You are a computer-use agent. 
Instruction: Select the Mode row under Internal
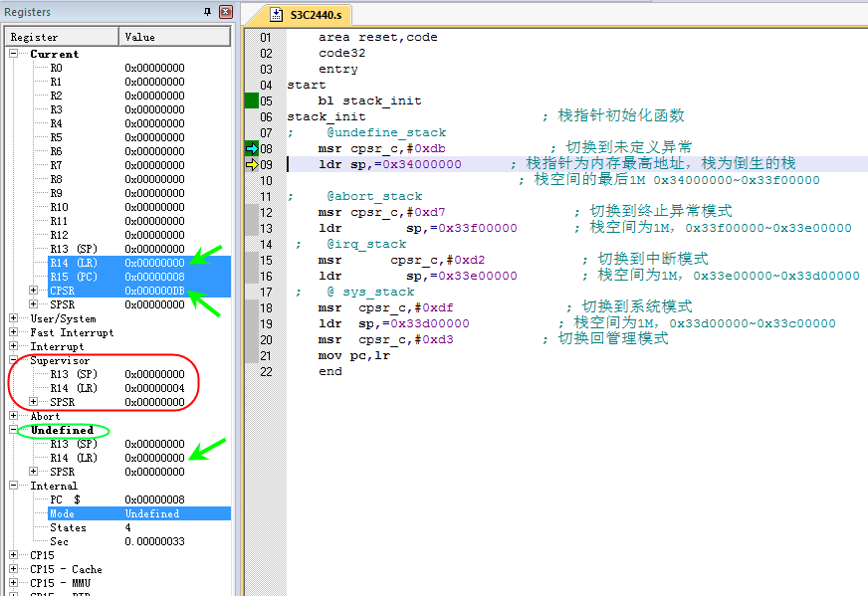[62, 513]
